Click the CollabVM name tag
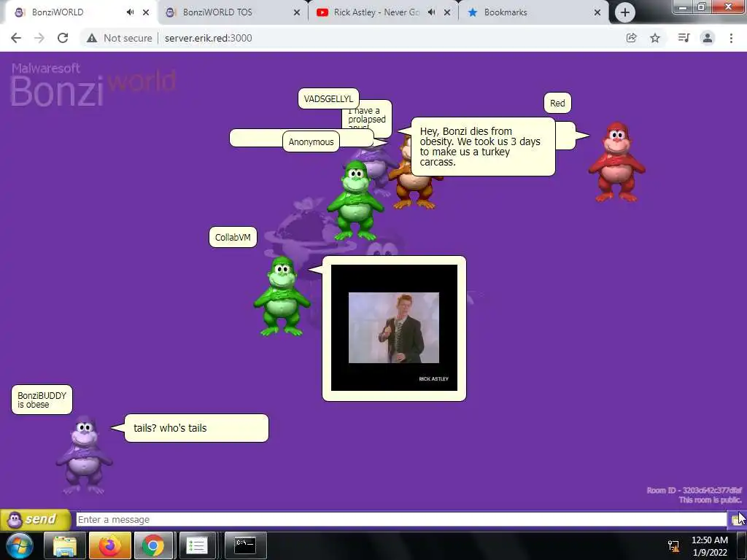The height and width of the screenshot is (560, 747). pos(233,237)
